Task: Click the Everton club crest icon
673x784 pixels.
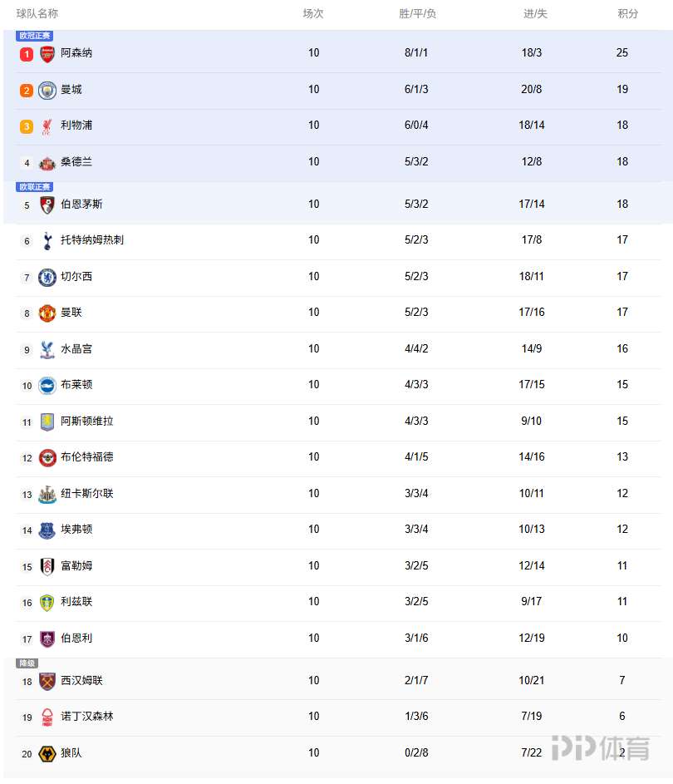Action: [47, 530]
